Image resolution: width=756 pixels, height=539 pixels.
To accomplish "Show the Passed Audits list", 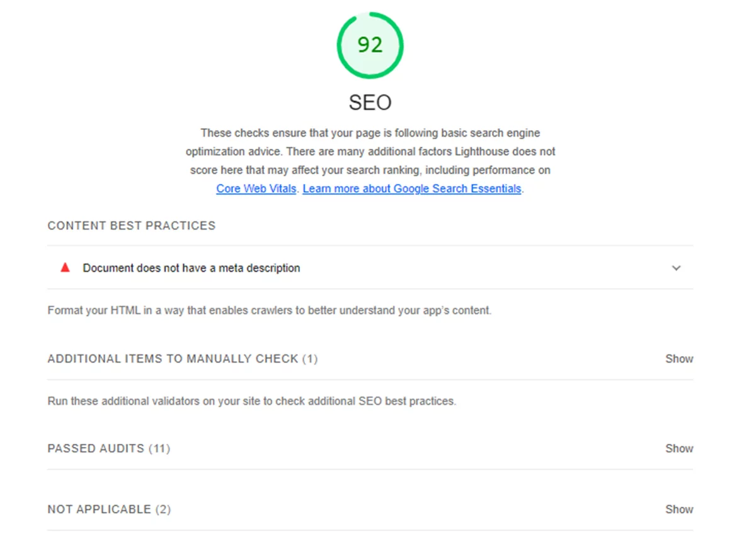I will coord(679,448).
